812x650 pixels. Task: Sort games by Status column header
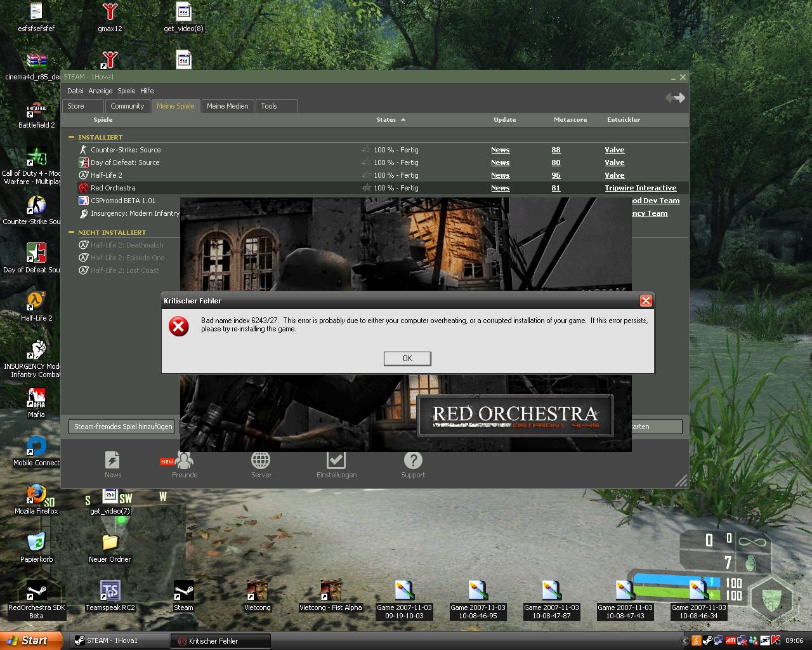386,119
